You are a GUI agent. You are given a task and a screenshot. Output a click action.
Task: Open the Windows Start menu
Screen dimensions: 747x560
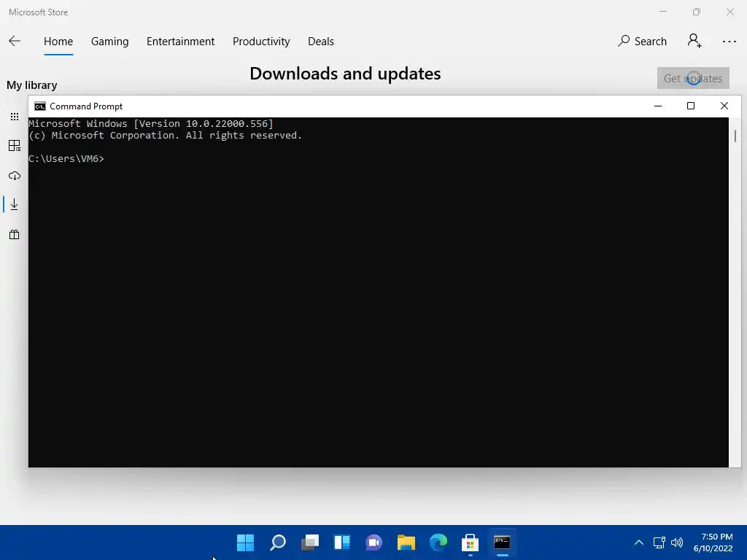(245, 542)
